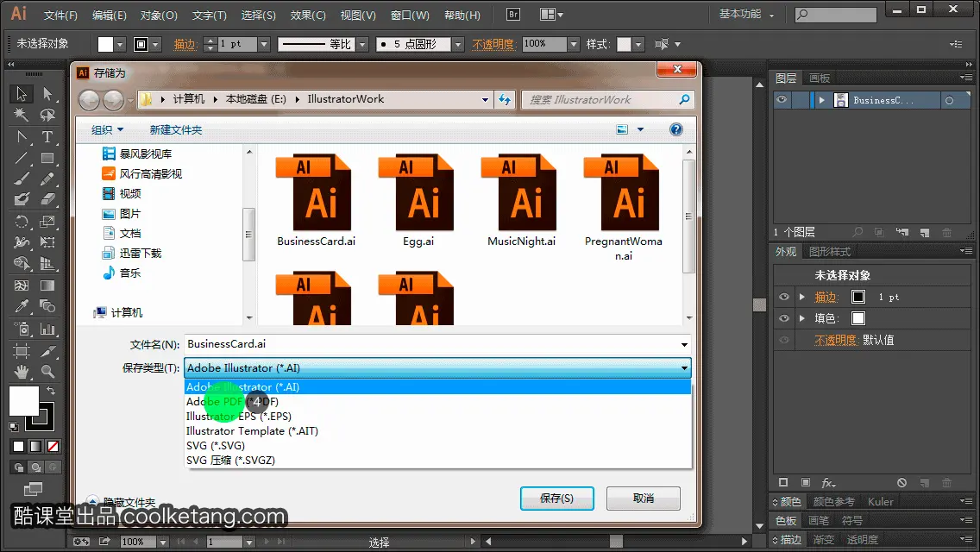The height and width of the screenshot is (552, 980).
Task: Toggle visibility of fill appearance row
Action: tap(784, 318)
